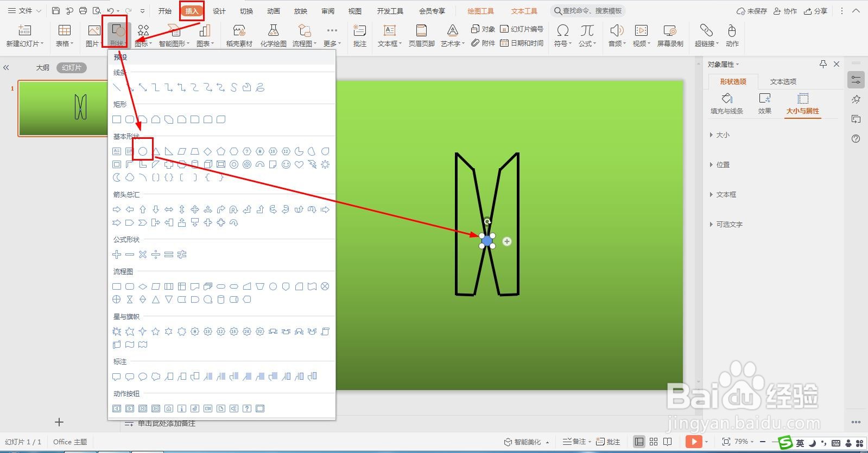Image resolution: width=868 pixels, height=453 pixels.
Task: Click the search commands input box
Action: point(588,11)
